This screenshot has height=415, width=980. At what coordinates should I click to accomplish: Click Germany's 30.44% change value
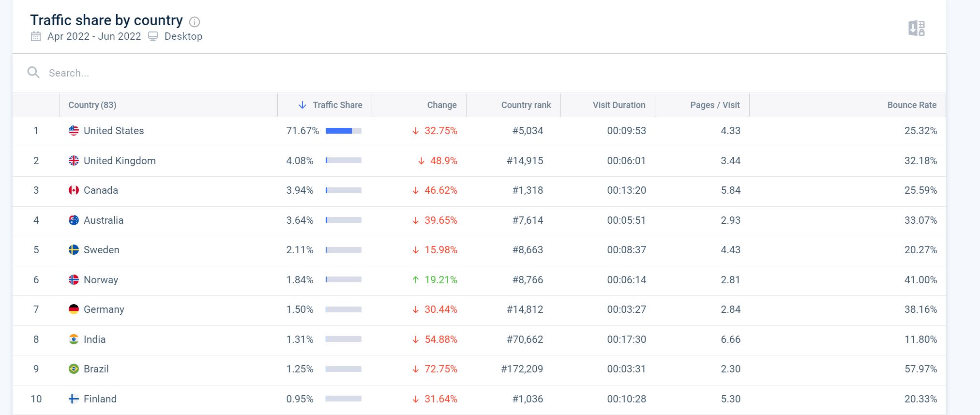tap(441, 309)
